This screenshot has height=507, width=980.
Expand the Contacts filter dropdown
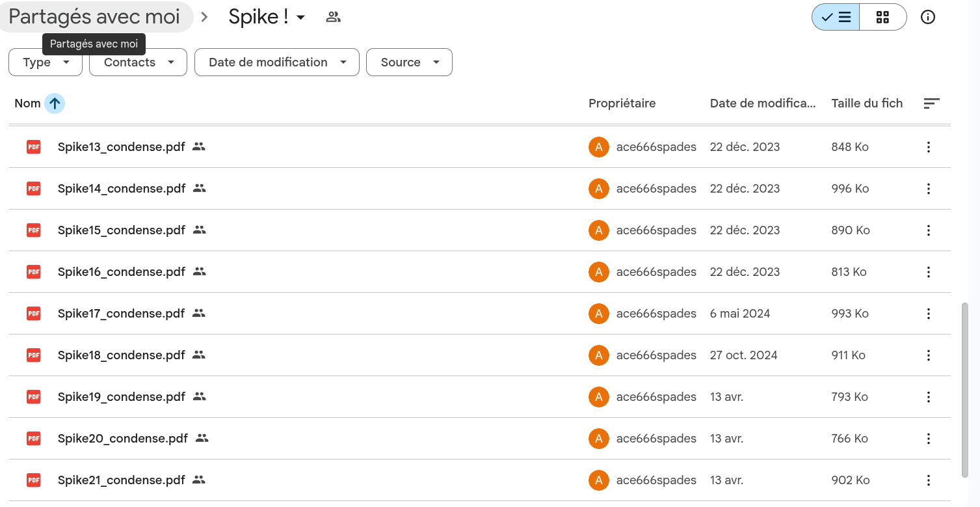click(138, 62)
